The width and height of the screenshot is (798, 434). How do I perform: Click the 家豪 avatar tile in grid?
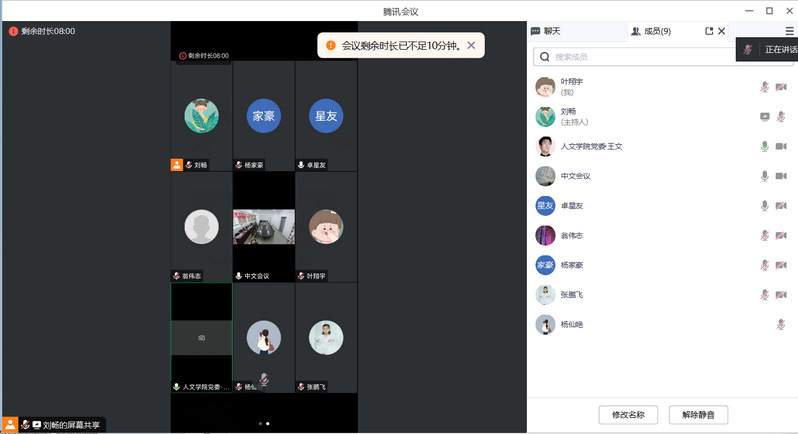(263, 116)
